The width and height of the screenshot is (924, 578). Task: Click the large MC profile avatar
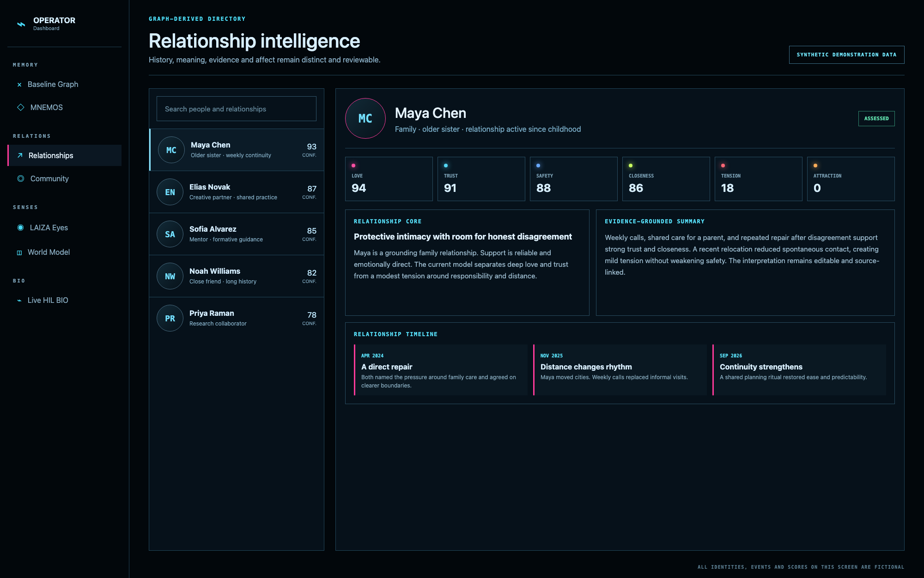365,118
